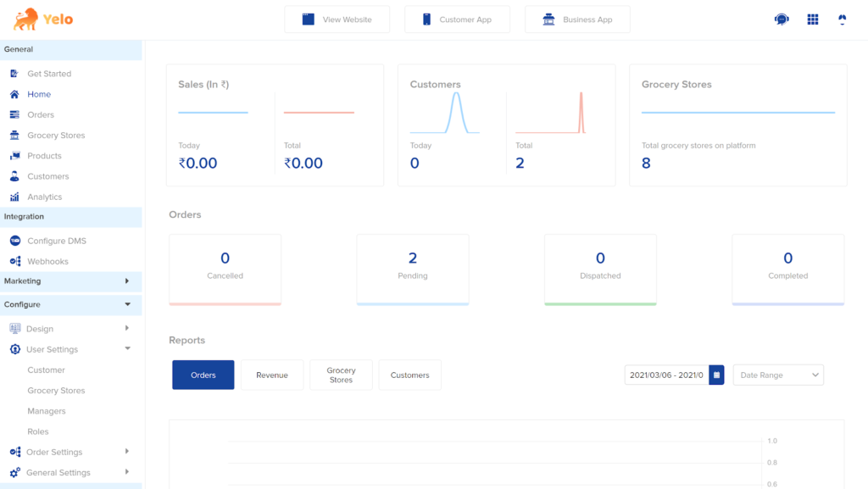Switch to the Revenue report tab
The width and height of the screenshot is (868, 489).
click(x=272, y=375)
